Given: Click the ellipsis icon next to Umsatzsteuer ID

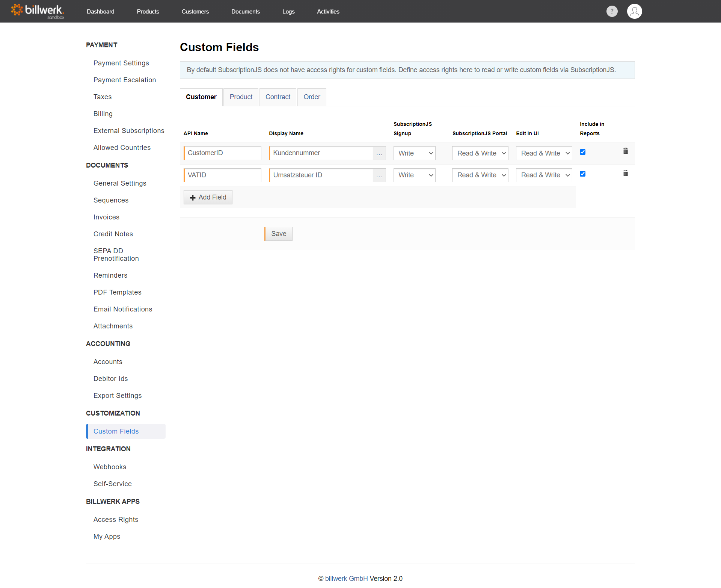Looking at the screenshot, I should 380,175.
